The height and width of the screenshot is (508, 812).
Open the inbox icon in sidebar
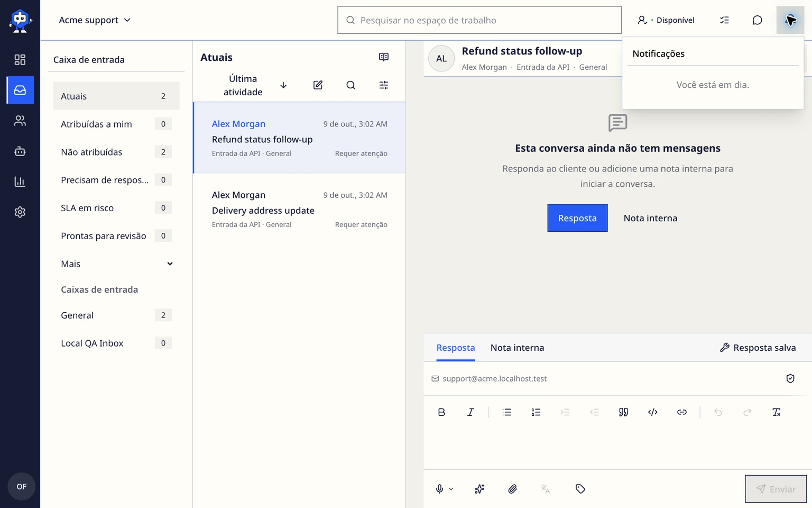click(x=20, y=90)
